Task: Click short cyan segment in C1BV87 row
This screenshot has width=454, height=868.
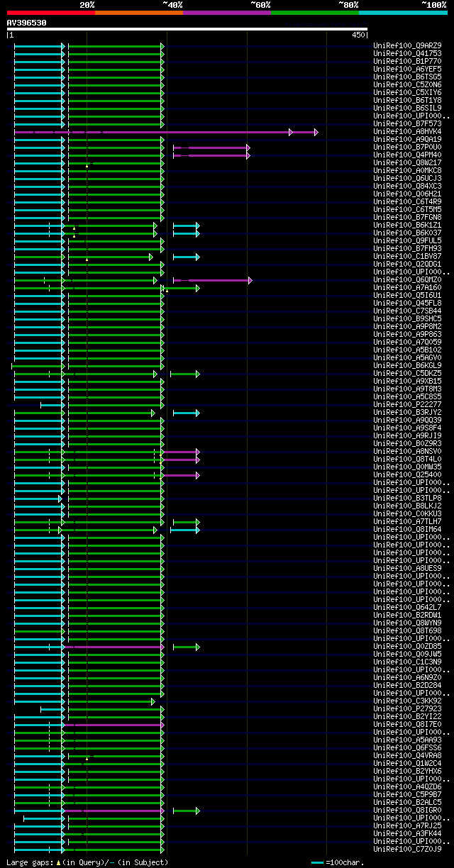Action: point(187,257)
